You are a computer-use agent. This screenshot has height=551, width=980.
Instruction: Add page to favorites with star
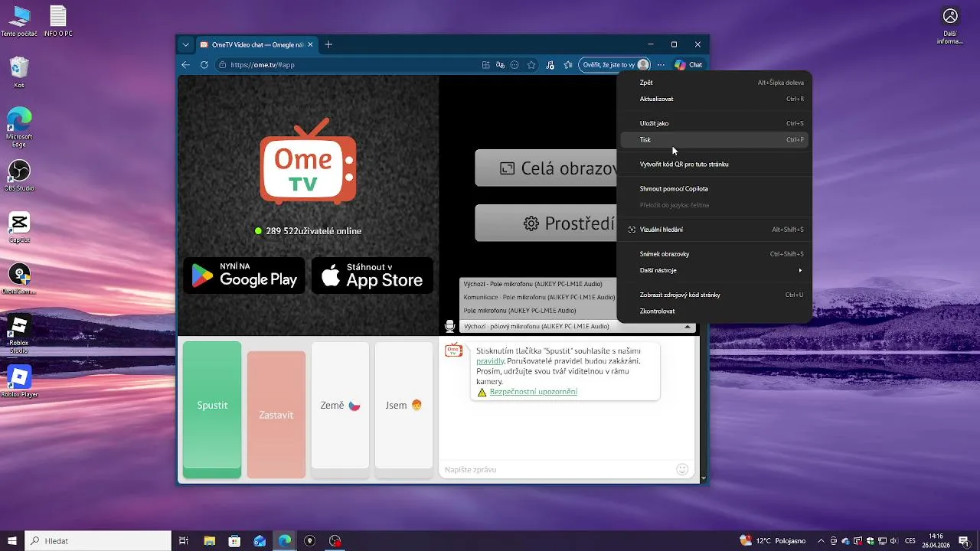click(x=531, y=65)
